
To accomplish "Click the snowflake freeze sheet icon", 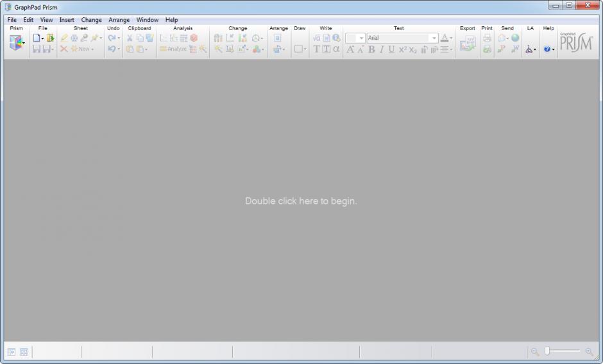I will click(x=74, y=38).
